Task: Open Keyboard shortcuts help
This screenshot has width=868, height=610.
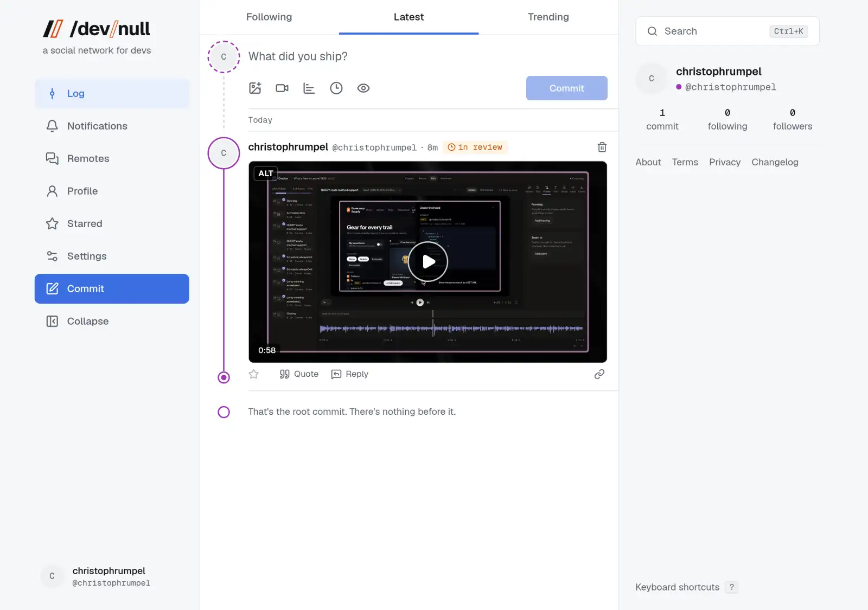Action: 687,587
